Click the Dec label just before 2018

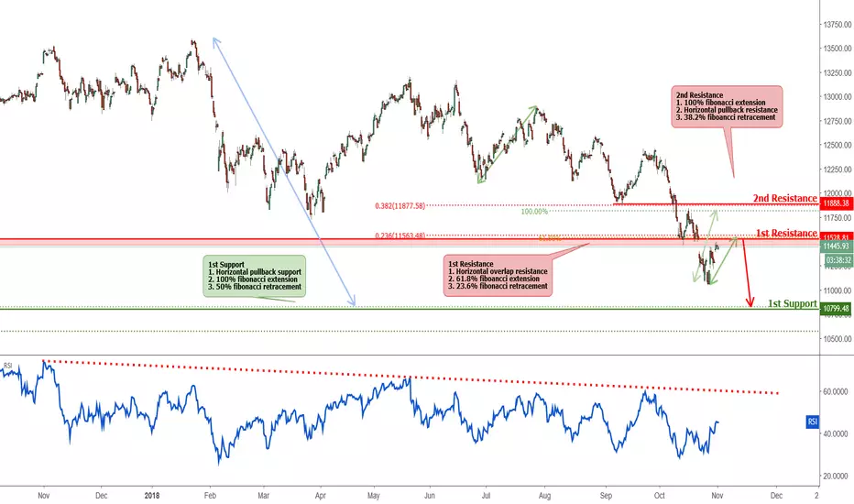102,495
